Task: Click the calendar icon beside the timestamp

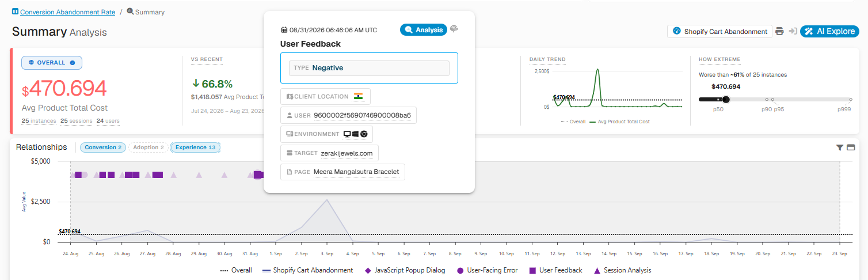Action: 284,30
